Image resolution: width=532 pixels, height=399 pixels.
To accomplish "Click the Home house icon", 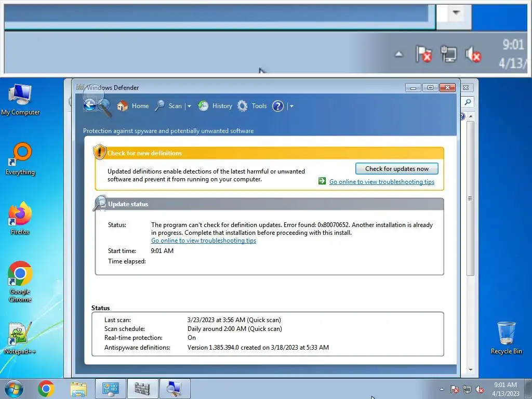I will click(x=122, y=106).
